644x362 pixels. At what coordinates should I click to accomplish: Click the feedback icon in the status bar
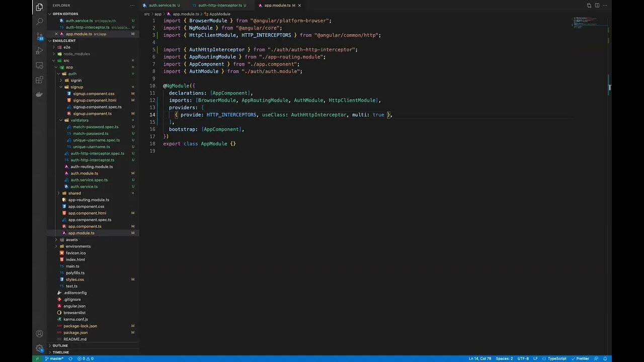597,358
